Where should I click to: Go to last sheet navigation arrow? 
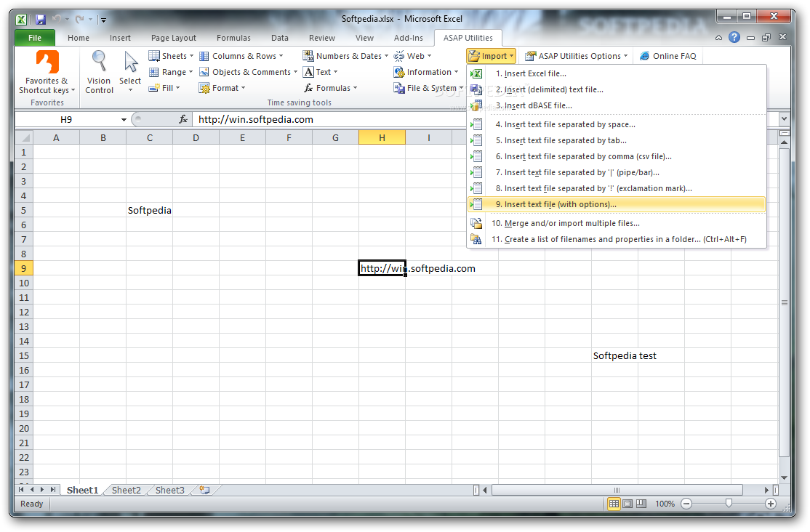tap(52, 490)
